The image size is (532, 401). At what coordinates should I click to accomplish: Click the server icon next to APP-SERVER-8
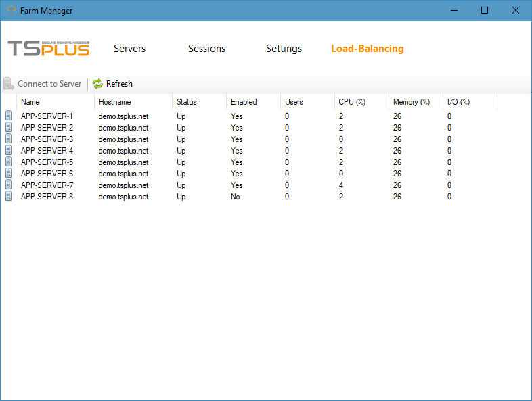click(x=9, y=197)
